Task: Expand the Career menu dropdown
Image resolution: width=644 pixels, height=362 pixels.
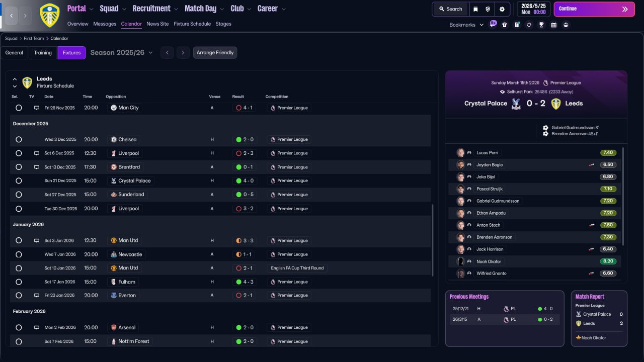Action: [x=283, y=9]
